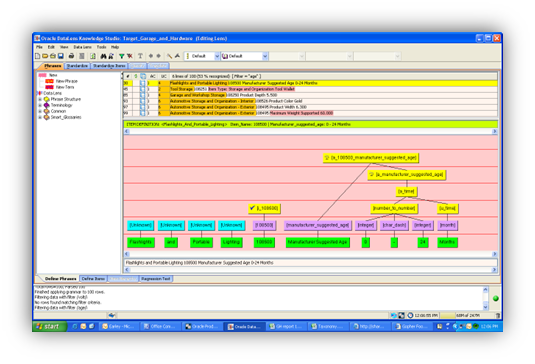The width and height of the screenshot is (535, 364).
Task: Open the Data Lens menu
Action: tap(82, 47)
